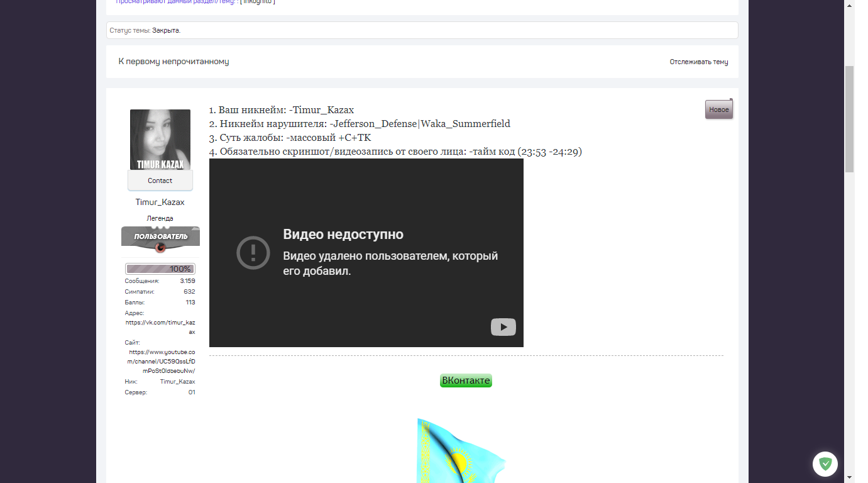This screenshot has width=868, height=483.
Task: Open the vk.com/timur_kazax address link
Action: point(160,327)
